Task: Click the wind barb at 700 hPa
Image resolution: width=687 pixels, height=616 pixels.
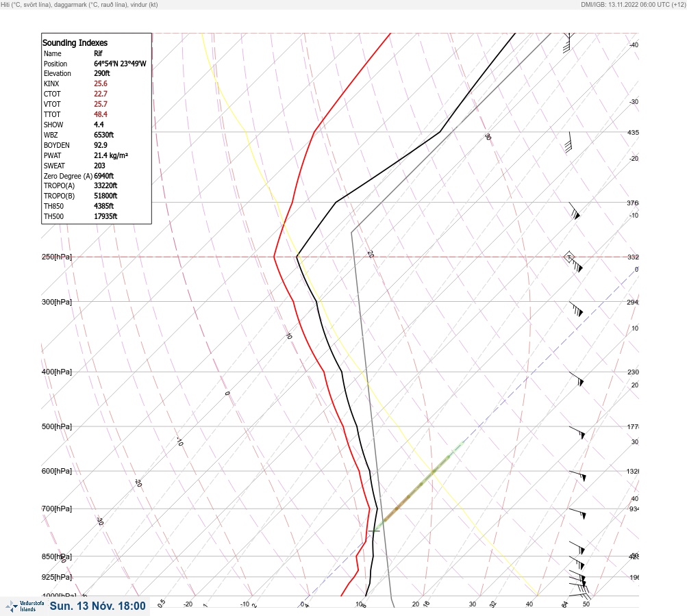Action: 577,513
